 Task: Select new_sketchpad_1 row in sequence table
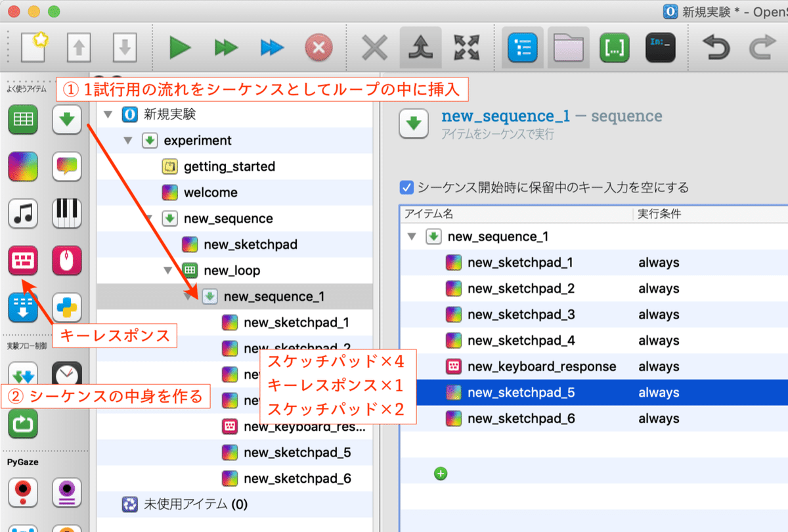[594, 263]
